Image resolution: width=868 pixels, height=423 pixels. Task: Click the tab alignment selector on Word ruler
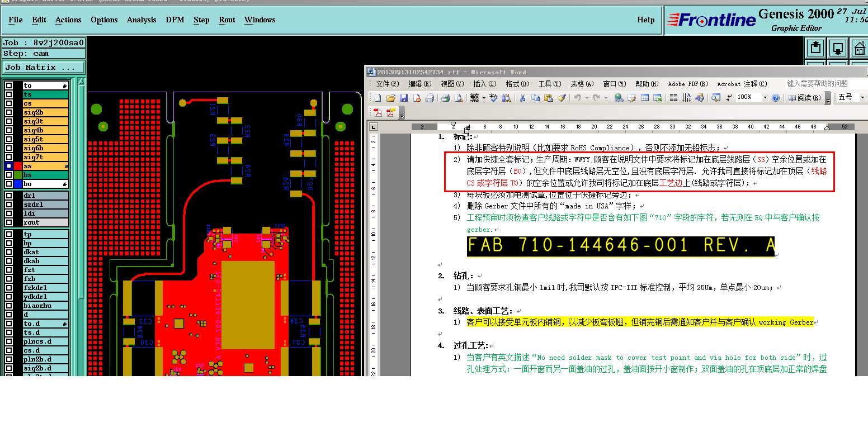pyautogui.click(x=373, y=127)
